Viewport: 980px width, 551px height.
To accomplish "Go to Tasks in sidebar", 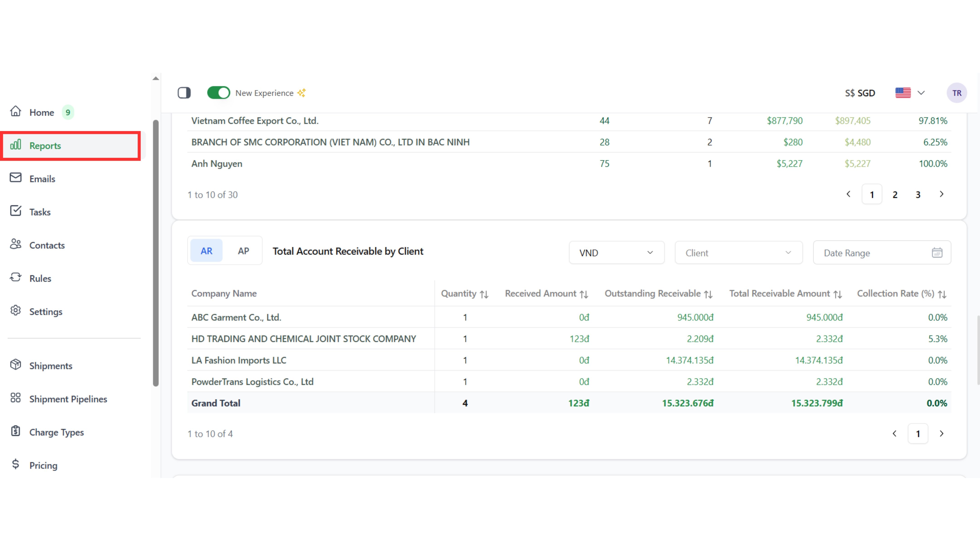I will point(40,212).
